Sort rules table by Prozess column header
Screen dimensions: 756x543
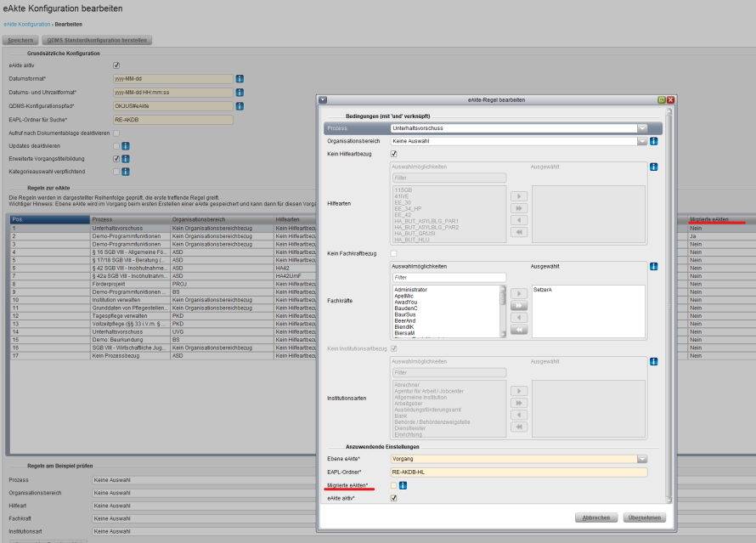click(130, 219)
